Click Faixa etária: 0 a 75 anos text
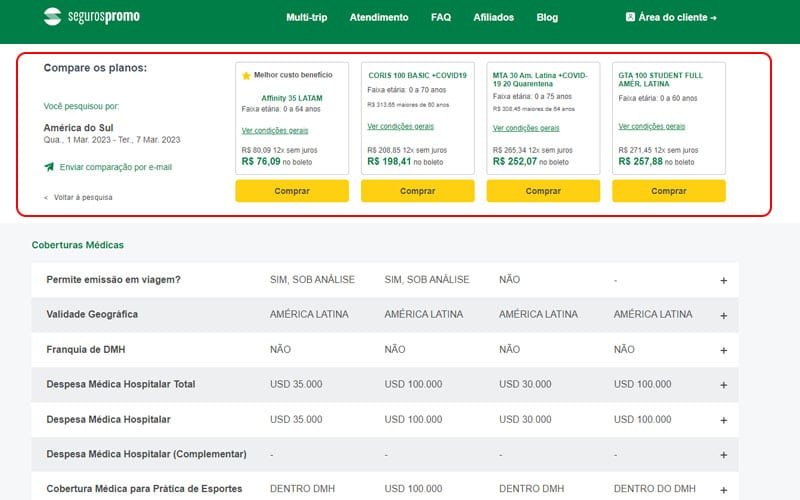800x500 pixels. coord(532,96)
